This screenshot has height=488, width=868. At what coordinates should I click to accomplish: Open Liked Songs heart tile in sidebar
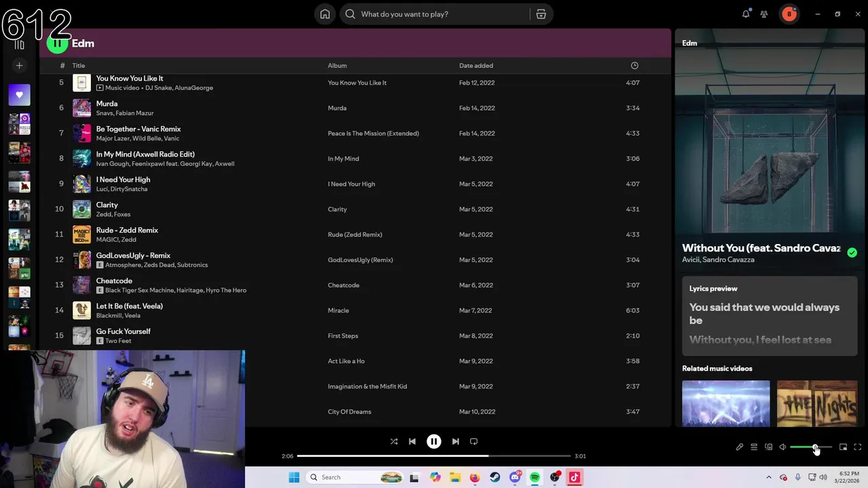point(19,95)
